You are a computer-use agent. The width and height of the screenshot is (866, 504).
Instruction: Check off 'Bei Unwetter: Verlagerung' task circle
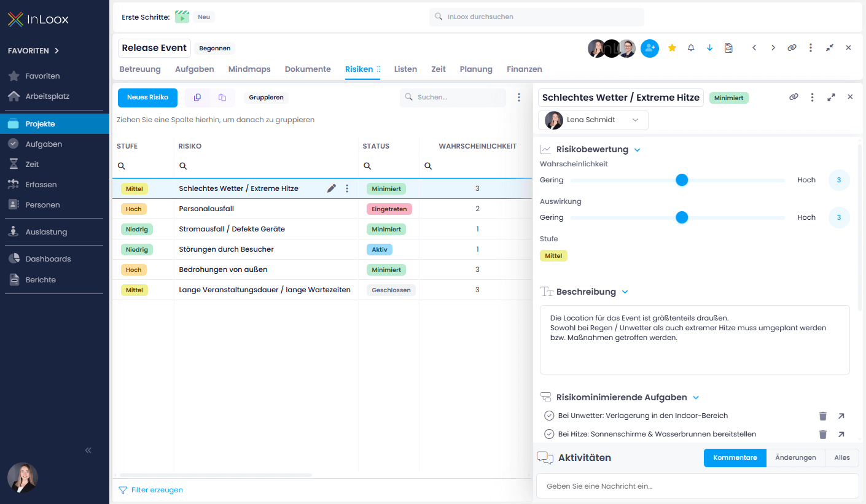pyautogui.click(x=549, y=416)
